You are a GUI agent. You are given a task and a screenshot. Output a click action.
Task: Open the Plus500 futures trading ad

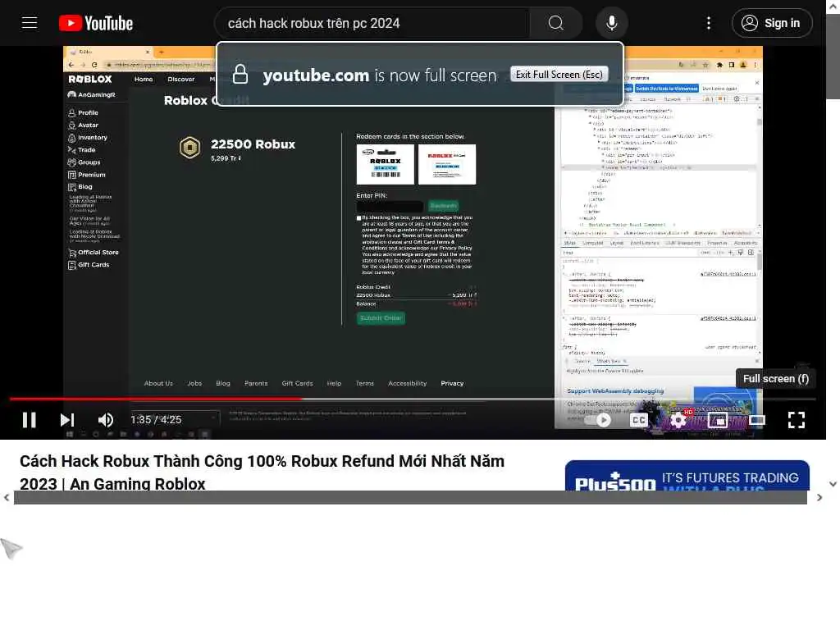(x=687, y=476)
